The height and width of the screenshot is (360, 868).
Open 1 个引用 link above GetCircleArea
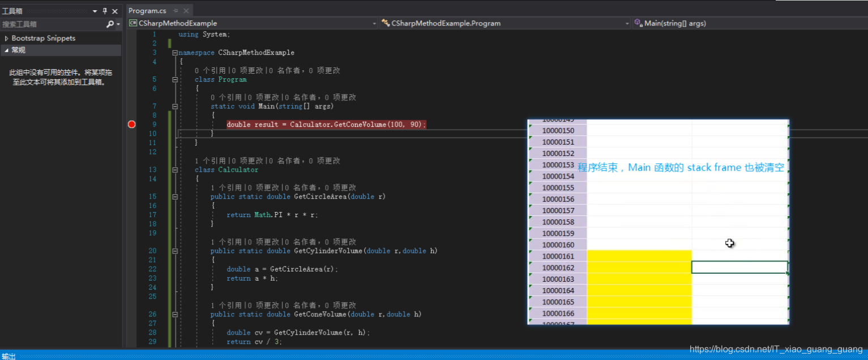point(226,188)
